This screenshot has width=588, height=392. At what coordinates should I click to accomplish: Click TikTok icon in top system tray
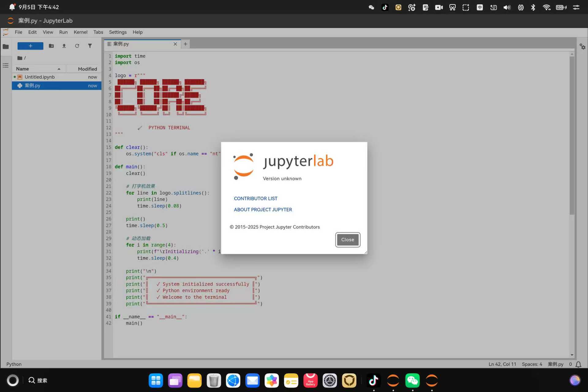[x=385, y=7]
